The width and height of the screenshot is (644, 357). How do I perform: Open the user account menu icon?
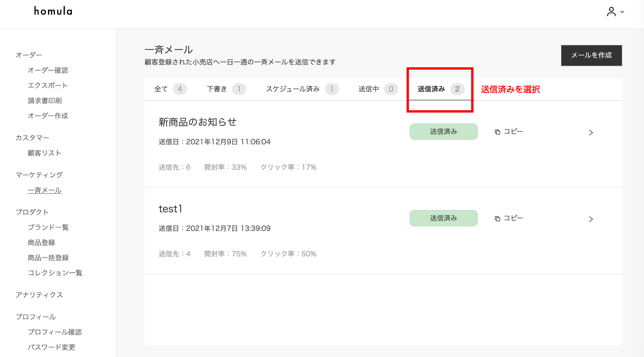coord(611,12)
